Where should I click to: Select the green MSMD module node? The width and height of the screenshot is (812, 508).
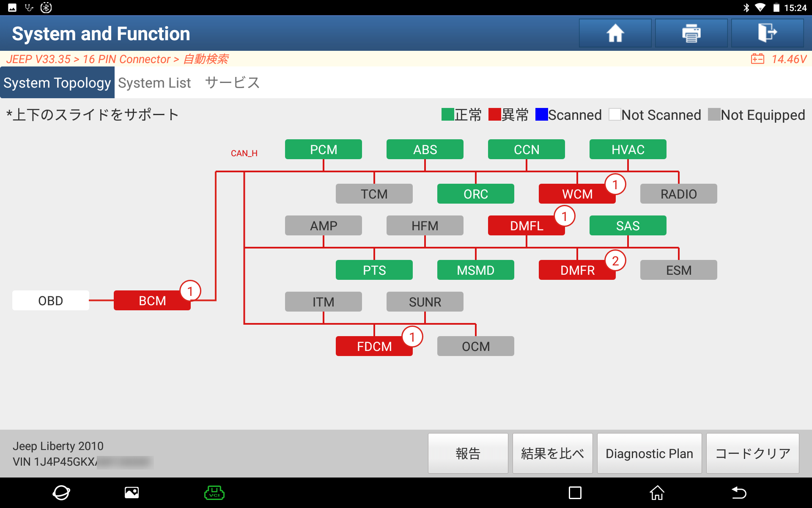476,270
